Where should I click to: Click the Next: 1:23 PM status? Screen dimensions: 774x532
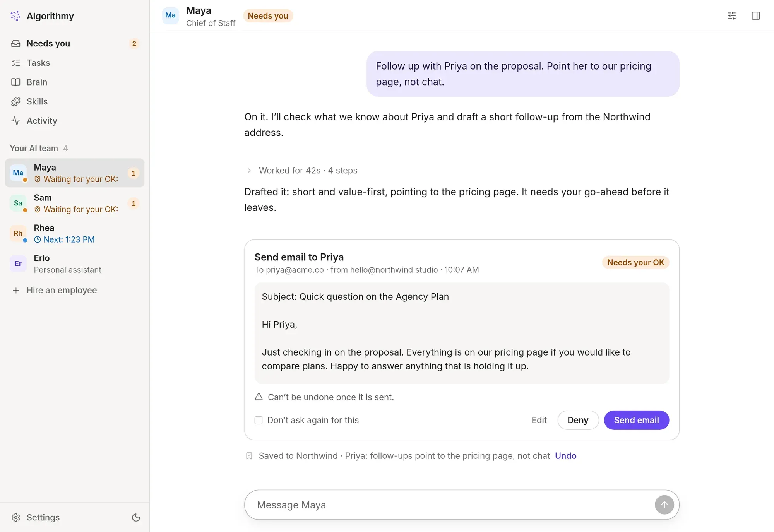pyautogui.click(x=64, y=239)
